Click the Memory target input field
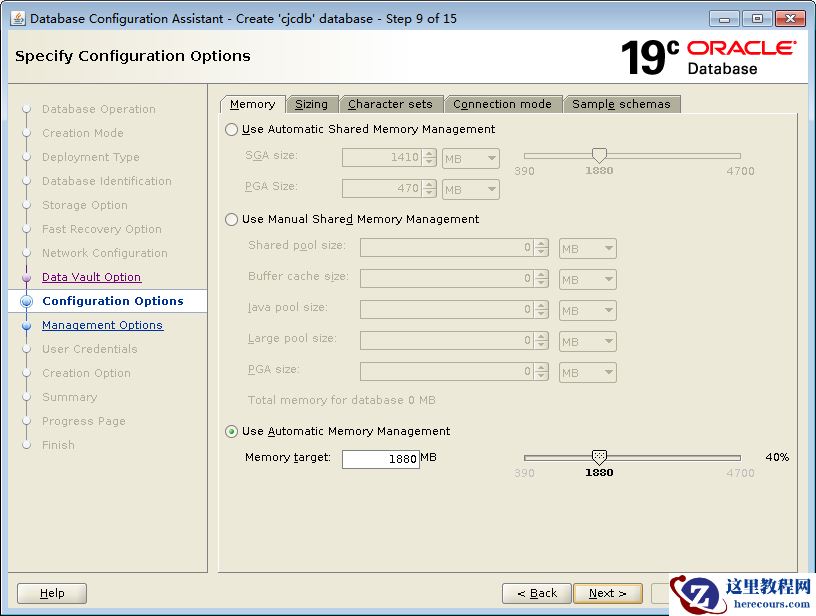The height and width of the screenshot is (616, 816). pos(380,459)
